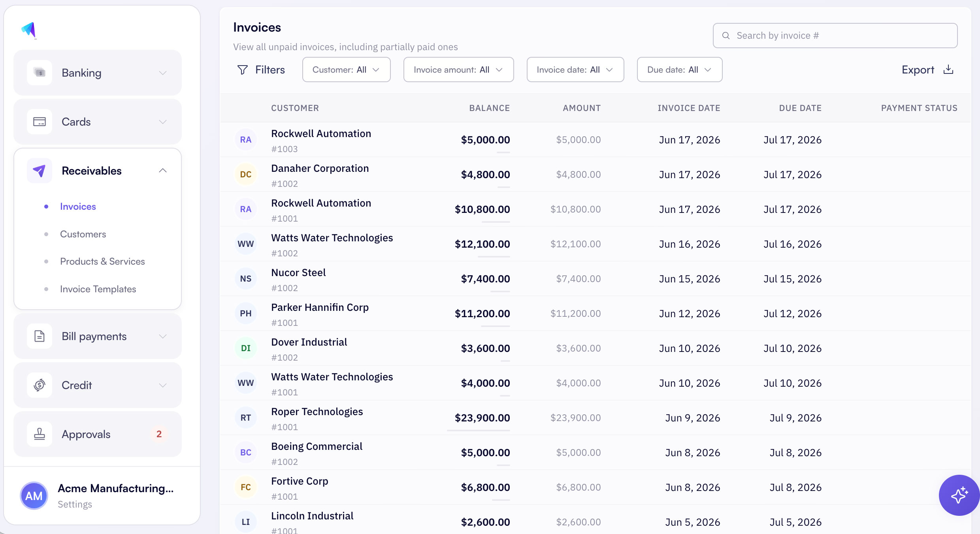980x534 pixels.
Task: Click the RT avatar for Roper Technologies
Action: (246, 417)
